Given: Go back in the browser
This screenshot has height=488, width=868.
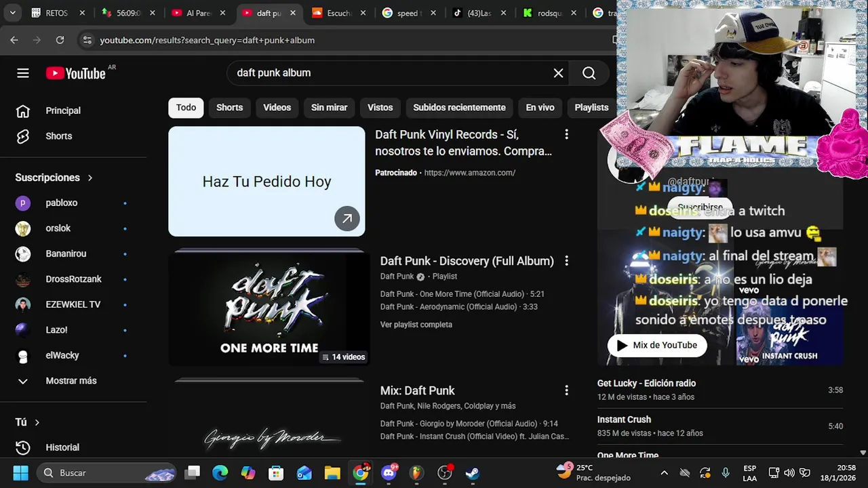Looking at the screenshot, I should pyautogui.click(x=14, y=40).
